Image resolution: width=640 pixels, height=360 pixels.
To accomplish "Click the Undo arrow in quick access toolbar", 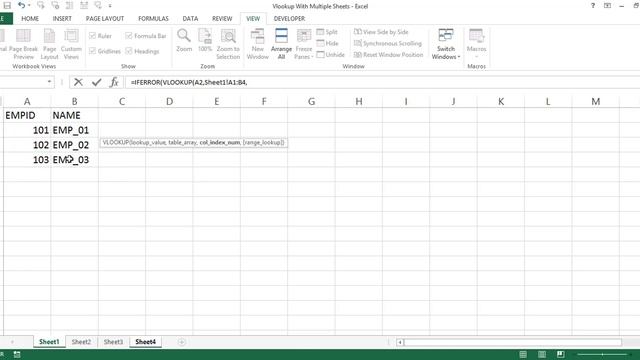I will click(21, 5).
